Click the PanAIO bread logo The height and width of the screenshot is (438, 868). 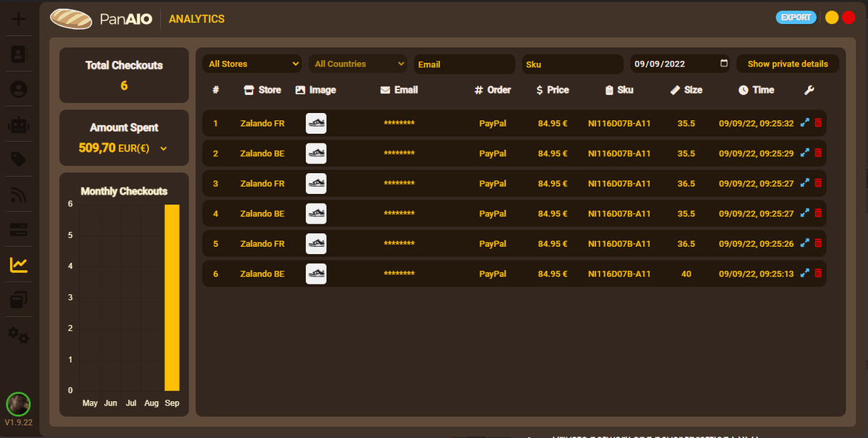(71, 19)
